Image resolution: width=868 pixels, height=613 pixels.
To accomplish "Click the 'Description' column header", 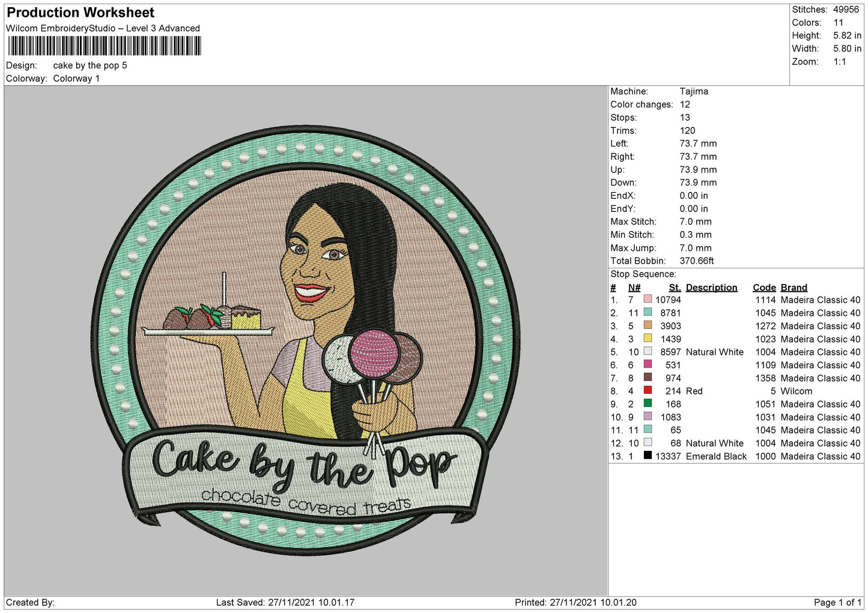I will [x=711, y=288].
